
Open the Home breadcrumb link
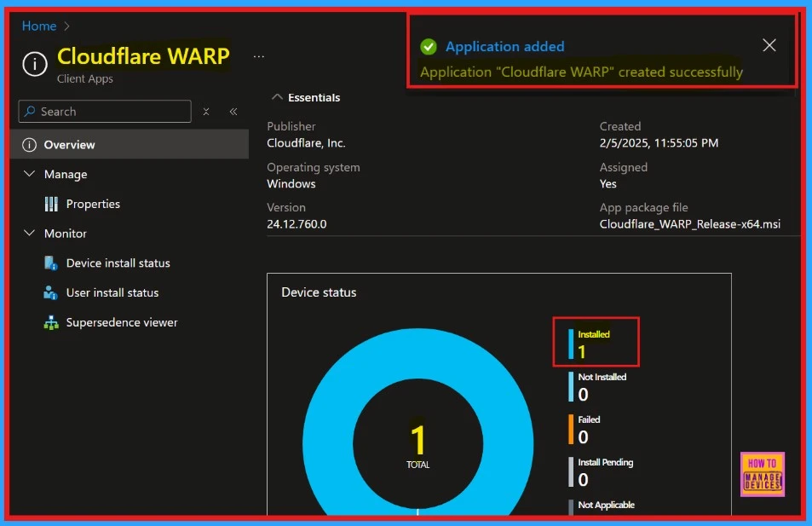pos(39,26)
